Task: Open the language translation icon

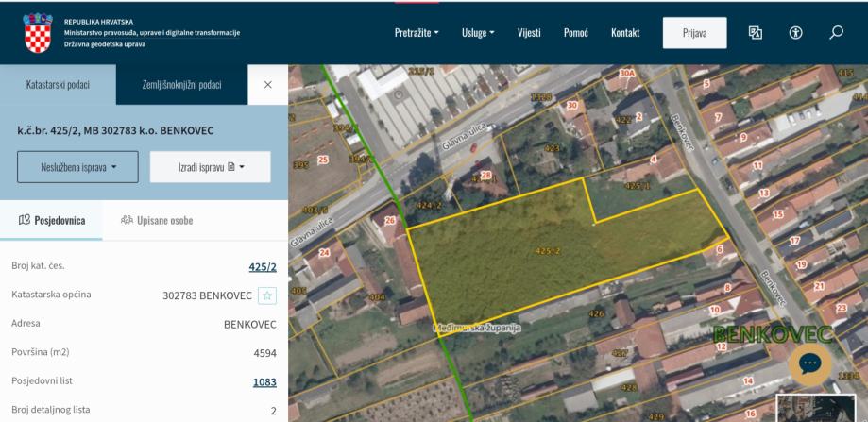Action: [755, 33]
